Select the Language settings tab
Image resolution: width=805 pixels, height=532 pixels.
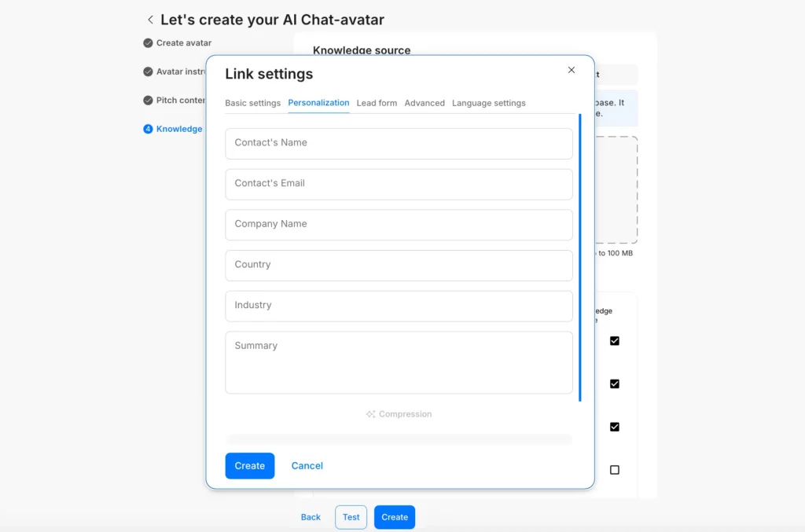pyautogui.click(x=488, y=103)
